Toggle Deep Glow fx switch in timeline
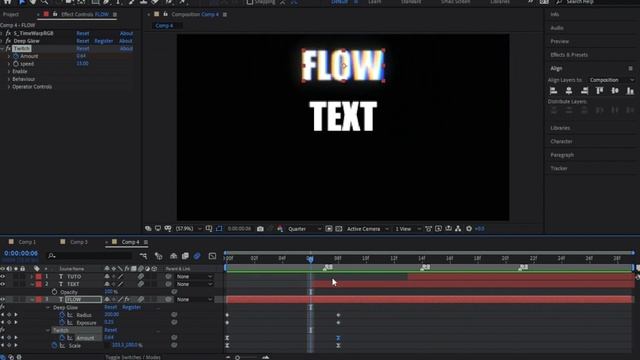 click(3, 307)
